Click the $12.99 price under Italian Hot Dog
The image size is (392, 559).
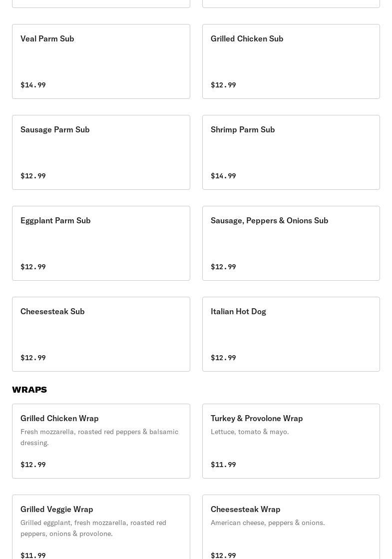[x=223, y=358]
